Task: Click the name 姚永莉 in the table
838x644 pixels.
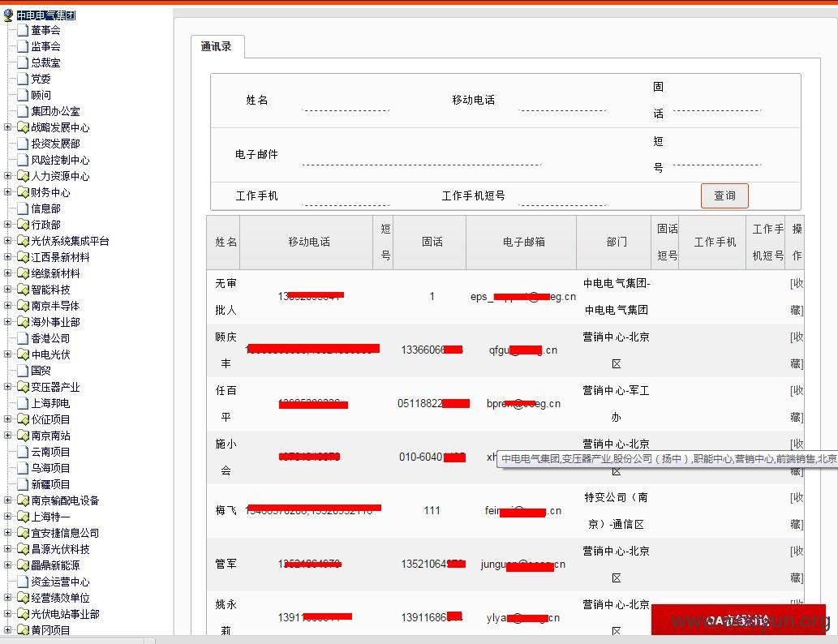Action: [226, 617]
